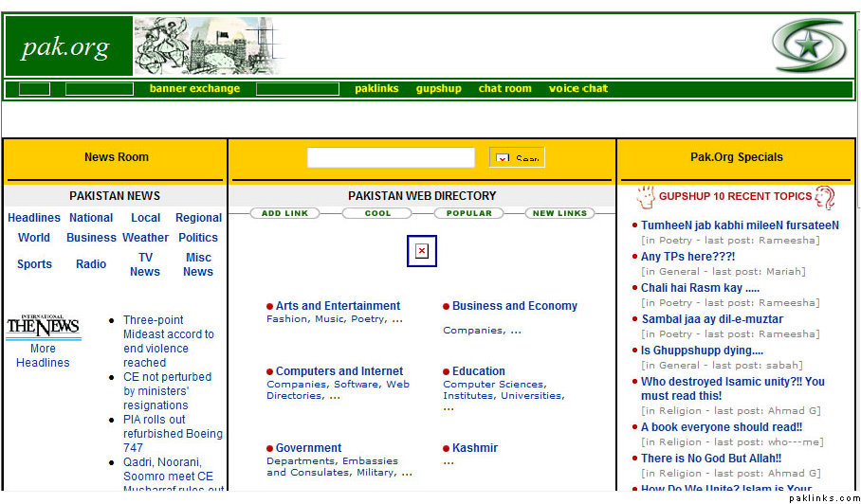This screenshot has width=861, height=504.
Task: Go to paklinks in the nav bar
Action: click(376, 89)
